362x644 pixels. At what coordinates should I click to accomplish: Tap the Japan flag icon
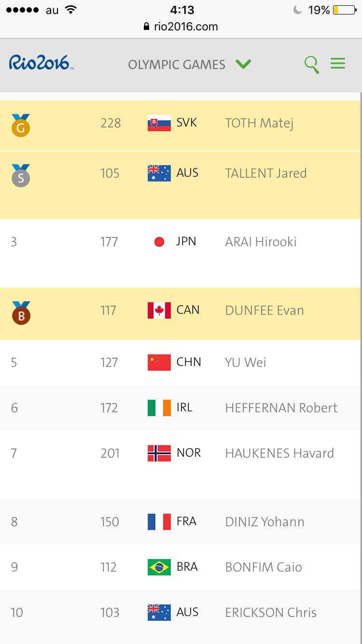159,242
